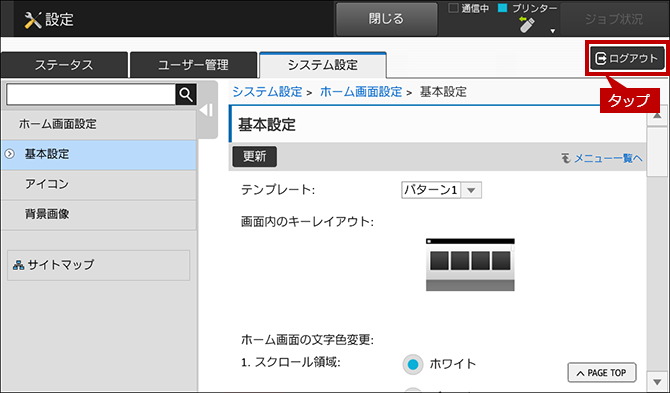This screenshot has height=393, width=670.
Task: Open 背景画像 in the side menu
Action: pos(98,214)
